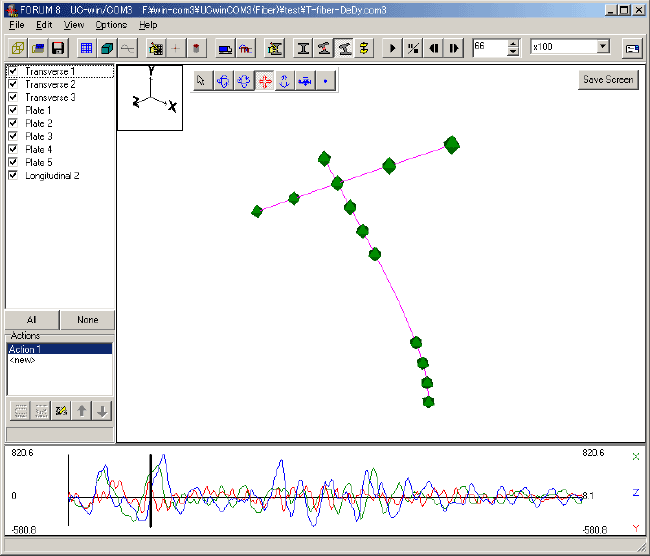The height and width of the screenshot is (556, 650).
Task: Click the None selection button
Action: point(87,320)
